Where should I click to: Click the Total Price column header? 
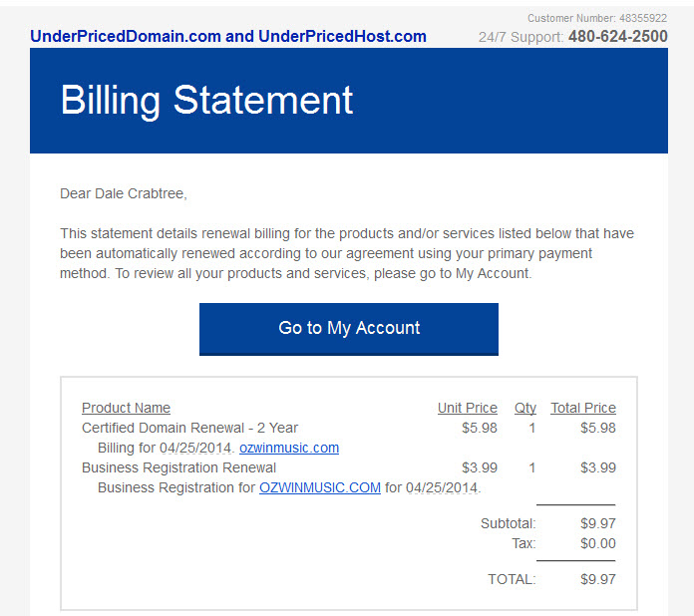pos(583,408)
